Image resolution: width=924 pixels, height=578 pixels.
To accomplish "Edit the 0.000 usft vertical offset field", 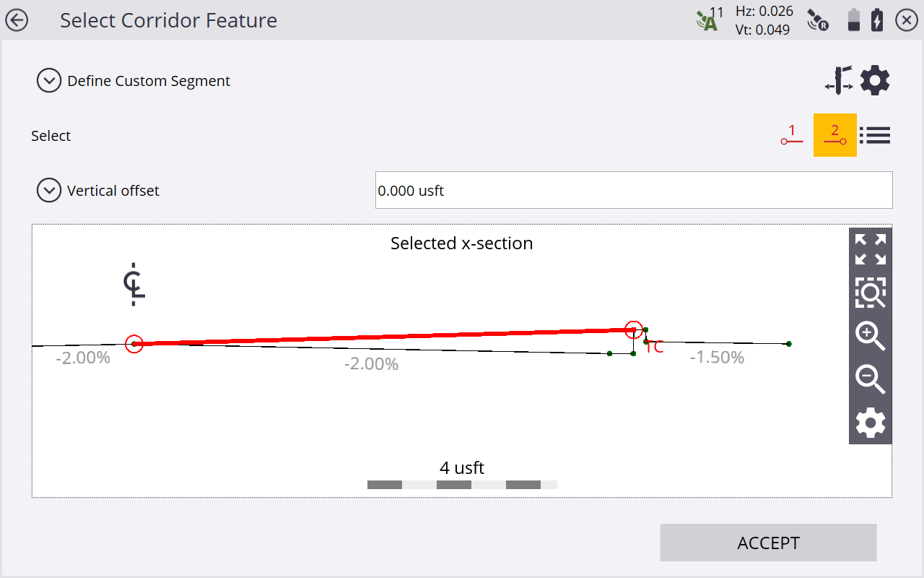I will pyautogui.click(x=634, y=190).
